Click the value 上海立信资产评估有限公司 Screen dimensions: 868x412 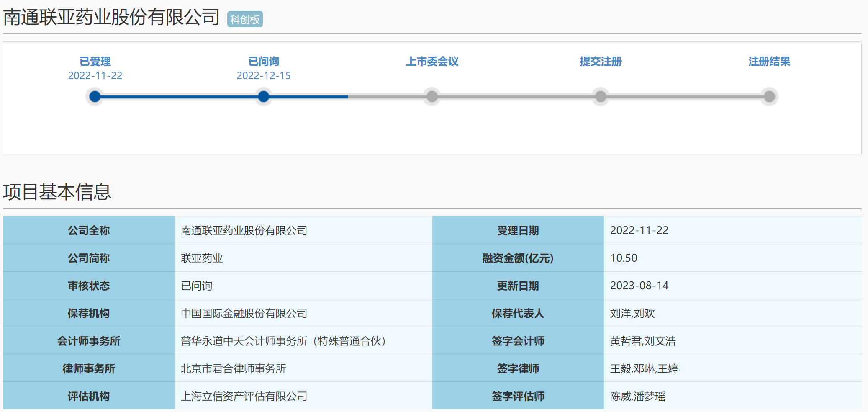(244, 397)
